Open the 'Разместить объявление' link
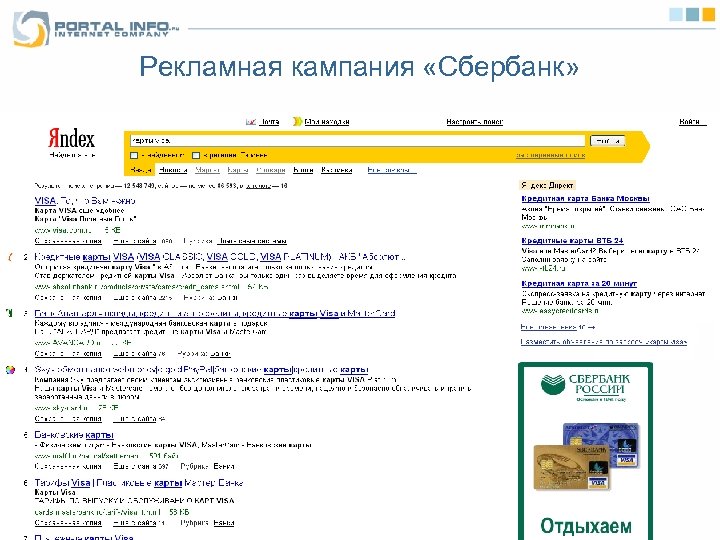This screenshot has width=720, height=540. [603, 342]
